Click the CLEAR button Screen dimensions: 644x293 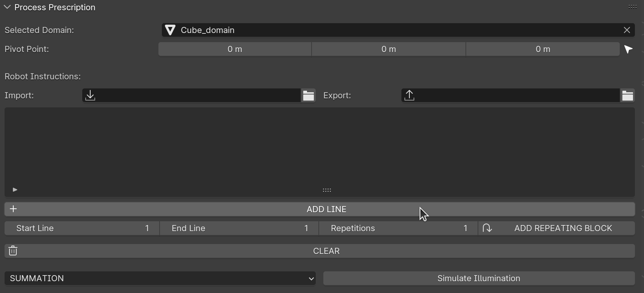tap(320, 251)
